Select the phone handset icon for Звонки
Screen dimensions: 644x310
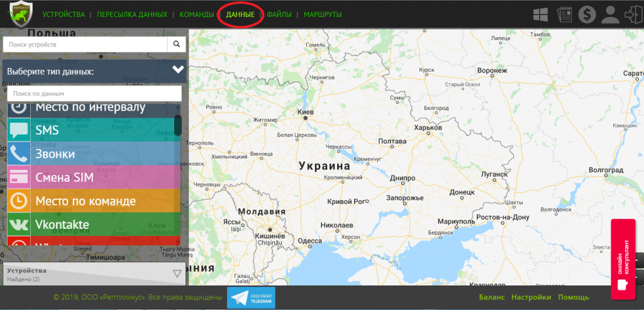click(x=19, y=153)
